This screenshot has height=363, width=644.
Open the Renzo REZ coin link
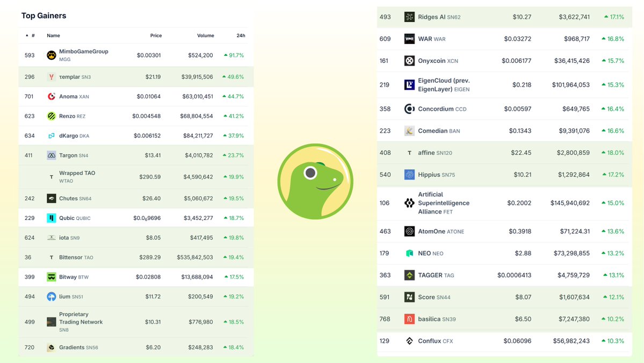(x=73, y=116)
